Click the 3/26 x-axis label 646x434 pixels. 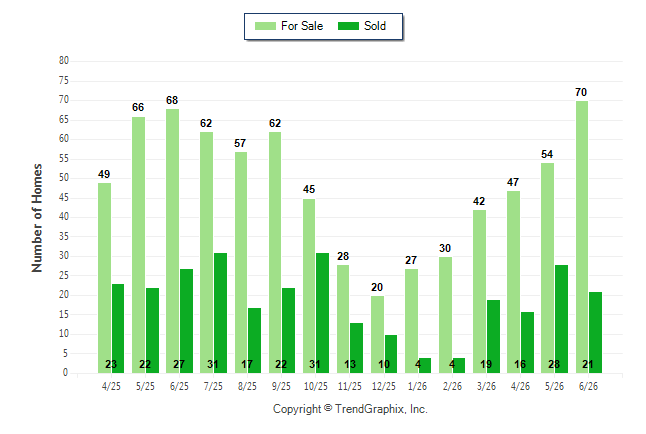pos(486,387)
